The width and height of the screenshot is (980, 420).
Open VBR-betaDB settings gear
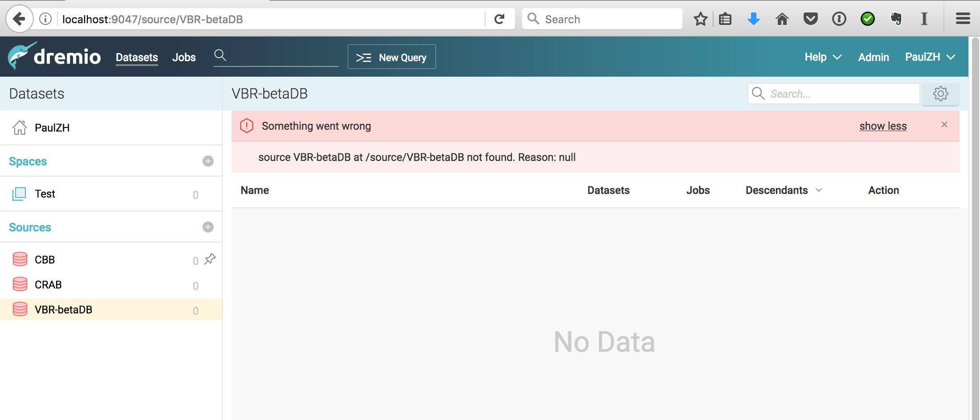tap(941, 94)
